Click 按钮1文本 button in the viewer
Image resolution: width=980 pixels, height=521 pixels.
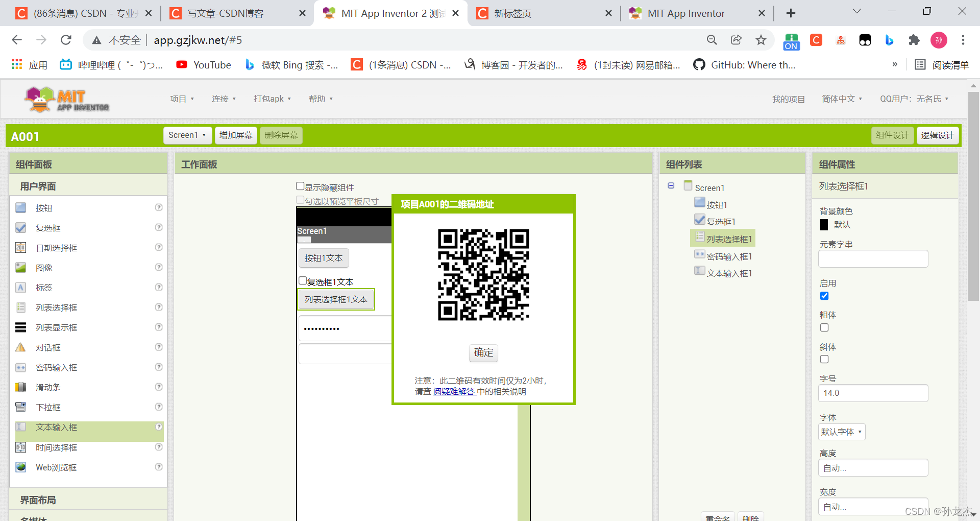[324, 258]
